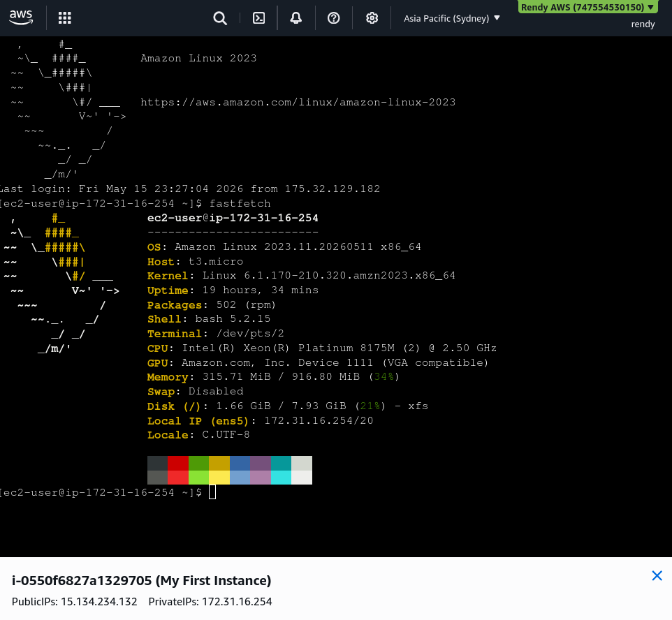Click the amazon-linux-2023 URL in terminal
The height and width of the screenshot is (620, 672).
click(298, 102)
